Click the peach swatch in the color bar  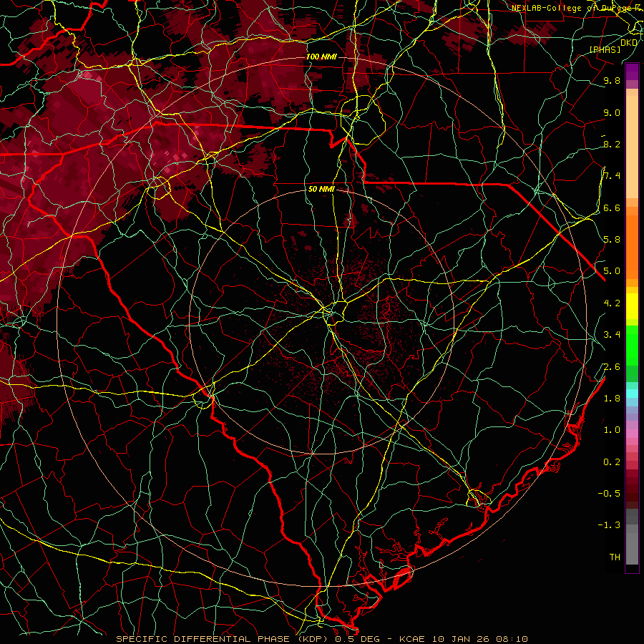pos(632,147)
